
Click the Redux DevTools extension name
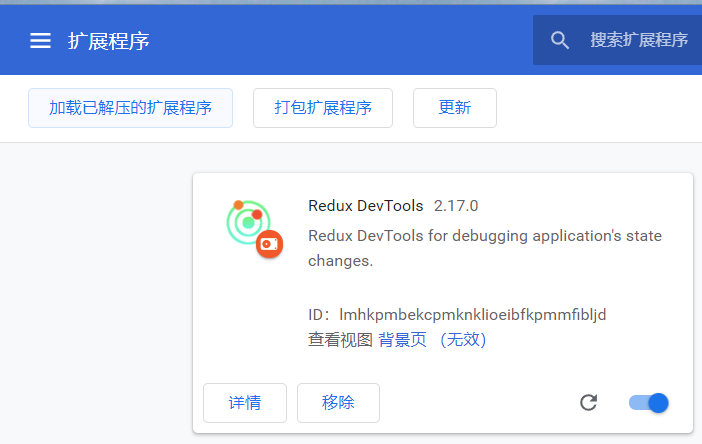point(366,206)
